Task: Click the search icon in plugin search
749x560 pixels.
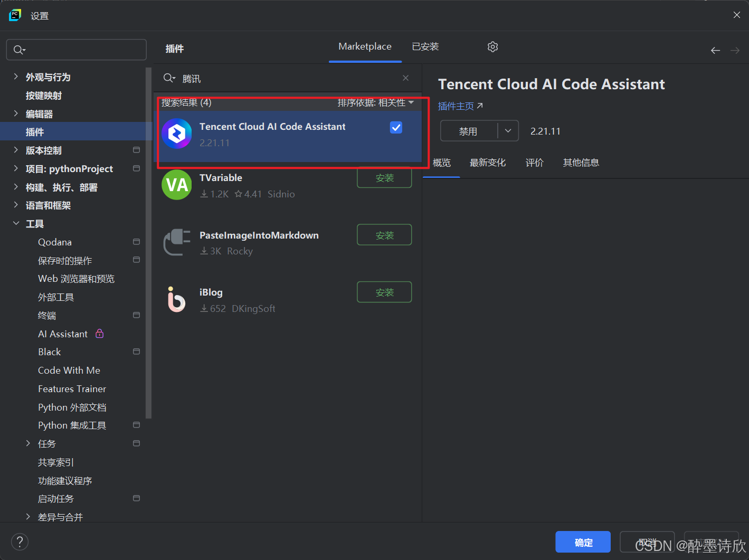Action: tap(169, 78)
